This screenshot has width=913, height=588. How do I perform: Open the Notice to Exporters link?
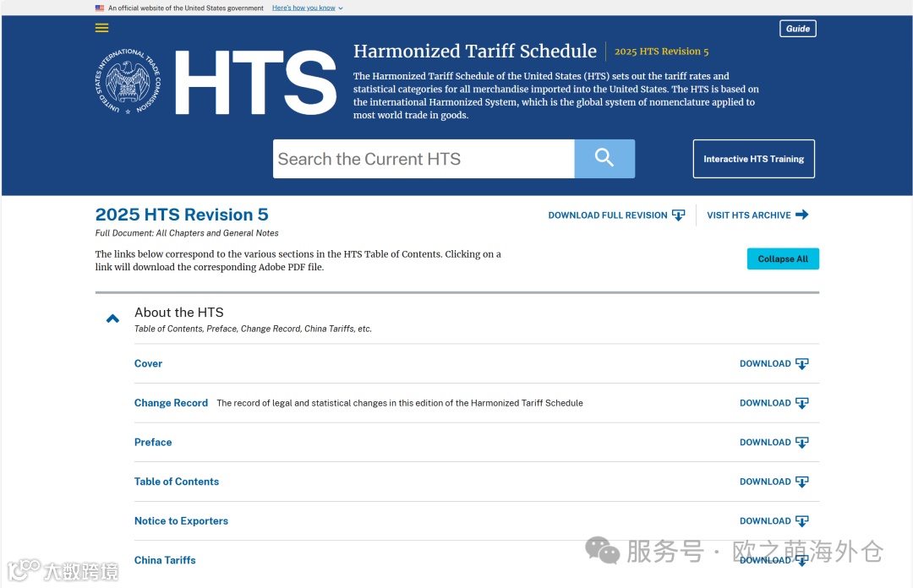pos(181,520)
